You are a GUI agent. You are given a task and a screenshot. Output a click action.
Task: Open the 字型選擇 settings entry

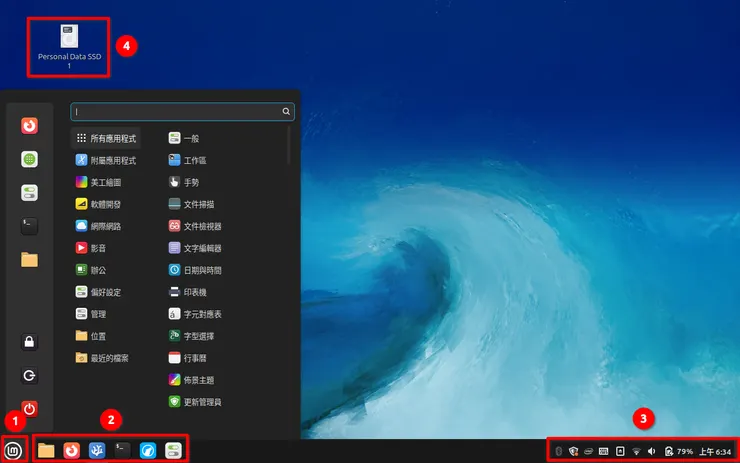192,336
